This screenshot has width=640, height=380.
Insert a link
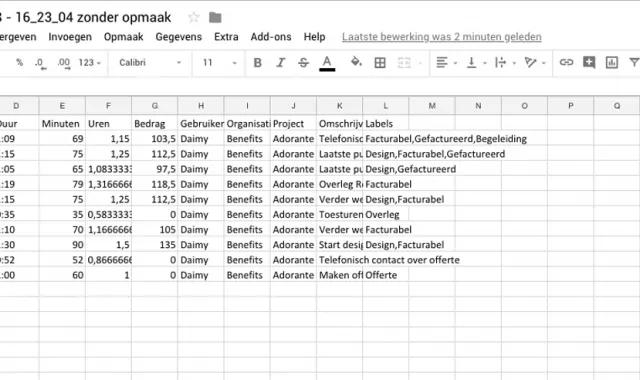(x=566, y=62)
